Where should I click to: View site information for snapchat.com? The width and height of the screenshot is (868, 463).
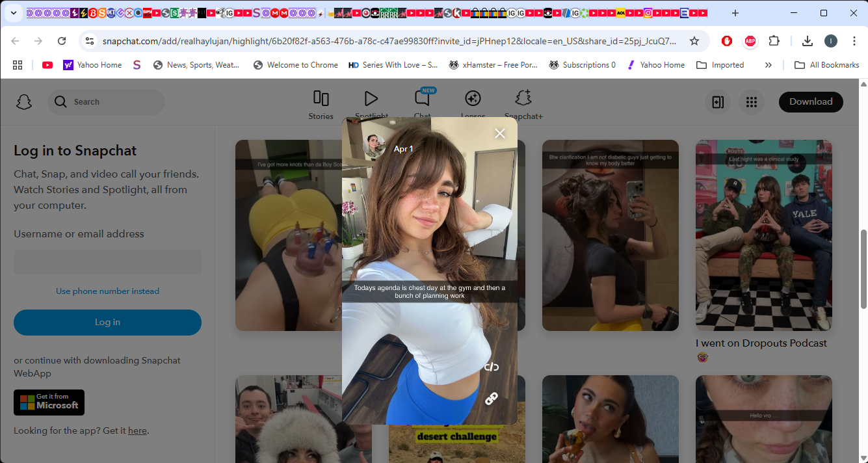tap(90, 41)
